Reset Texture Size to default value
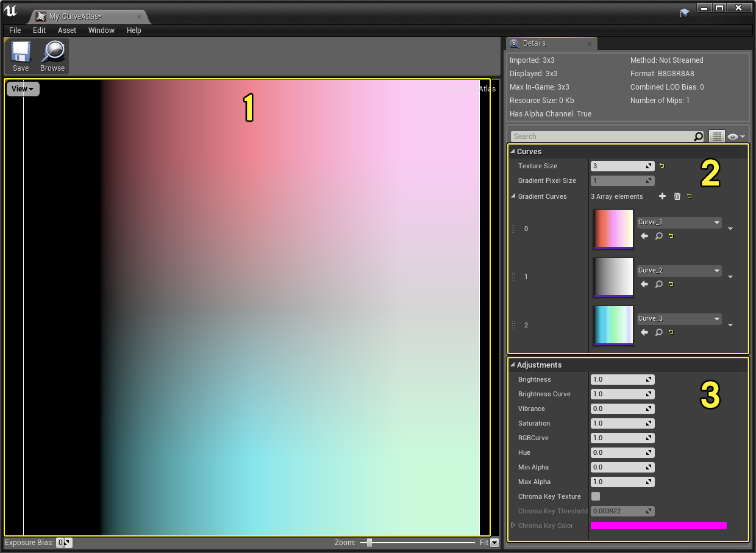Viewport: 756px width, 553px height. (662, 166)
